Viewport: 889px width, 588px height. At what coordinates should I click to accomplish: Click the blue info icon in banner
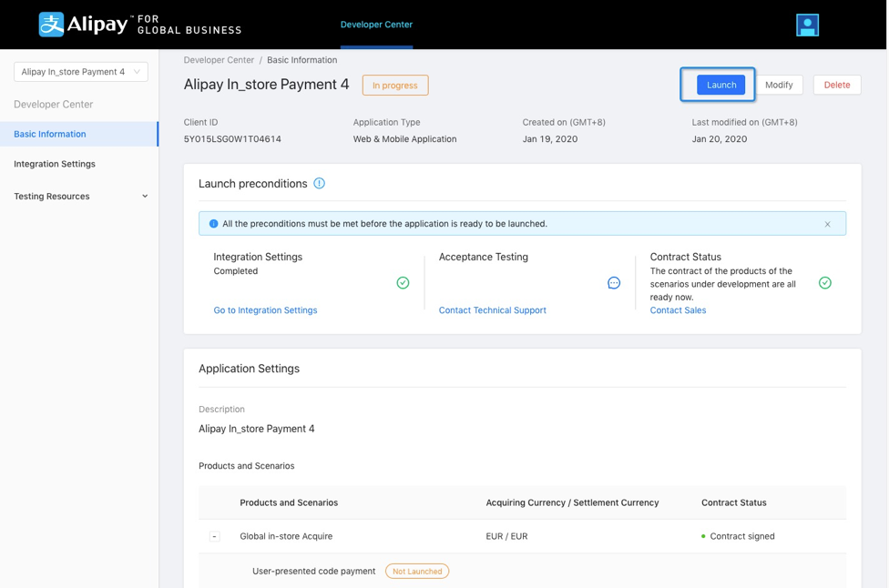point(213,224)
